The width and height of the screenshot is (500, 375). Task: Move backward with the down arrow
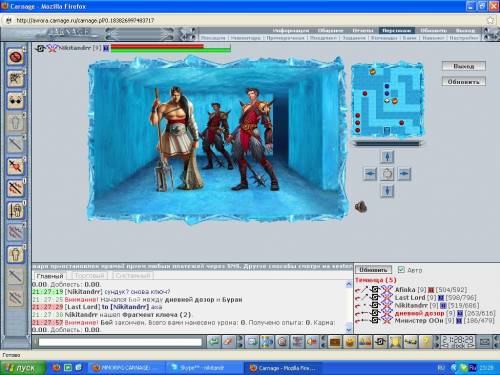coord(387,191)
